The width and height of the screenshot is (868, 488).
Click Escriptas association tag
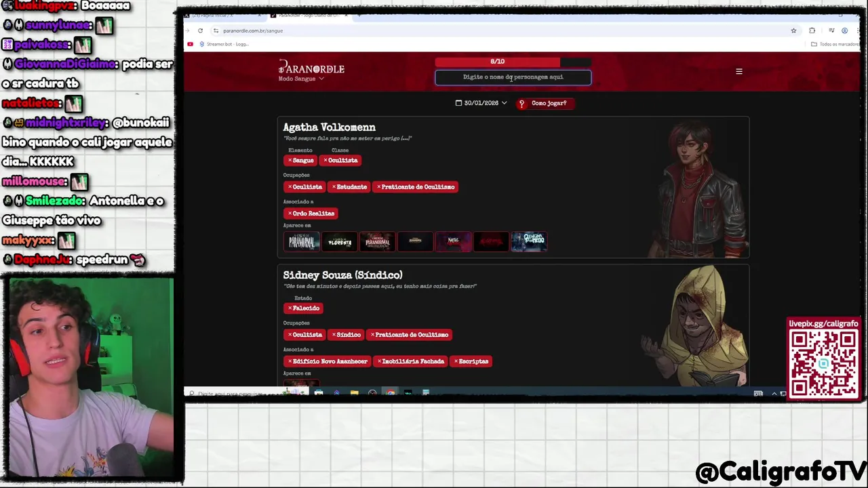pos(471,361)
